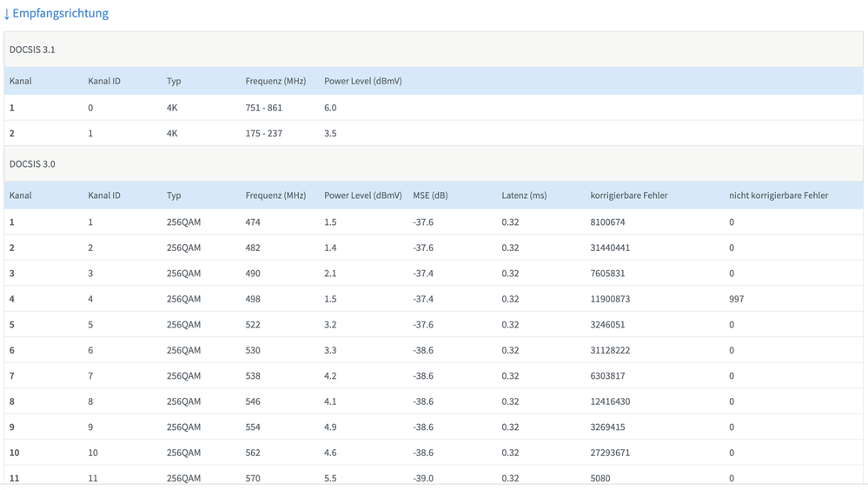This screenshot has width=868, height=490.
Task: Select the Latenz (ms) column header
Action: (x=524, y=195)
